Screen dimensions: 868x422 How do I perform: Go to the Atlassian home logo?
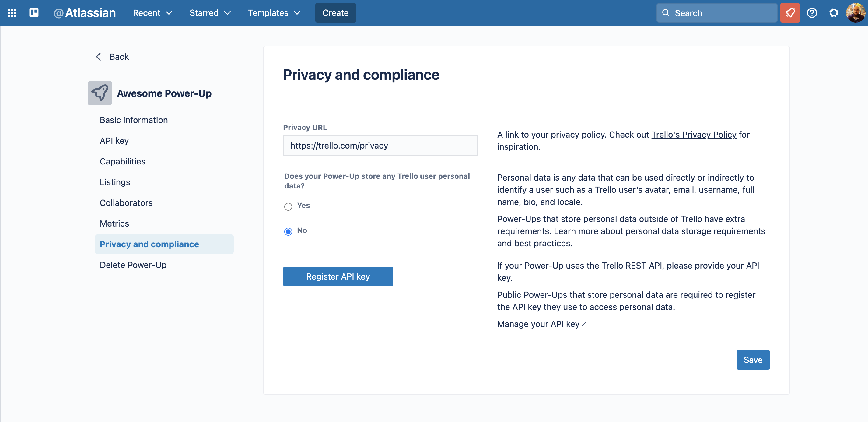point(85,13)
